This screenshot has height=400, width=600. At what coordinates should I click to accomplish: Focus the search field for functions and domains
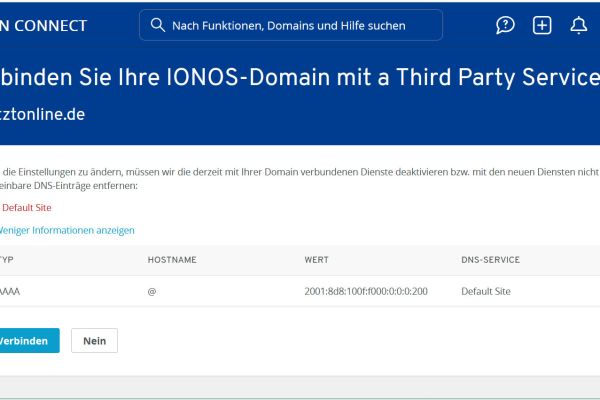coord(291,25)
